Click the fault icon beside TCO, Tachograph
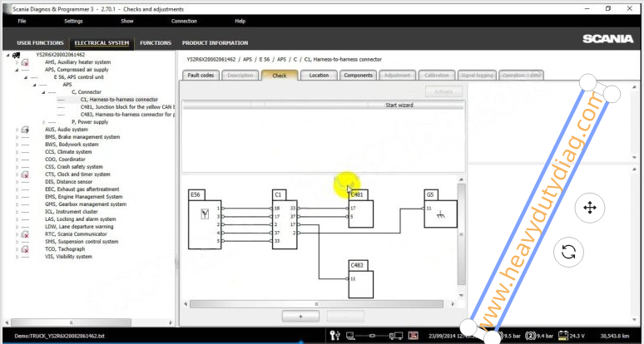644x344 pixels. point(25,249)
